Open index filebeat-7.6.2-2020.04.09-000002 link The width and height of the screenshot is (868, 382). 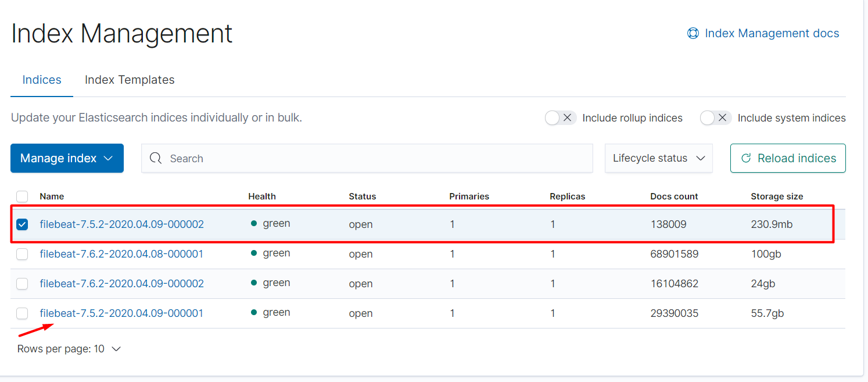pos(121,284)
